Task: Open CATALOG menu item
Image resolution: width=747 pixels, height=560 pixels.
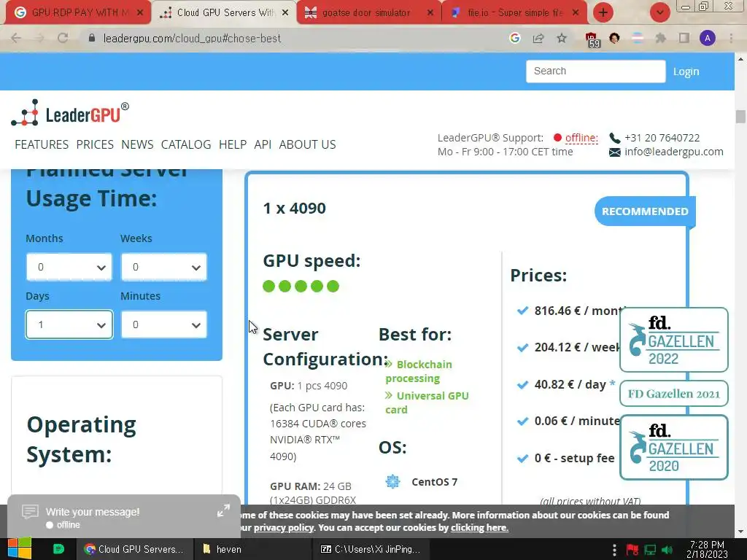Action: click(x=186, y=144)
